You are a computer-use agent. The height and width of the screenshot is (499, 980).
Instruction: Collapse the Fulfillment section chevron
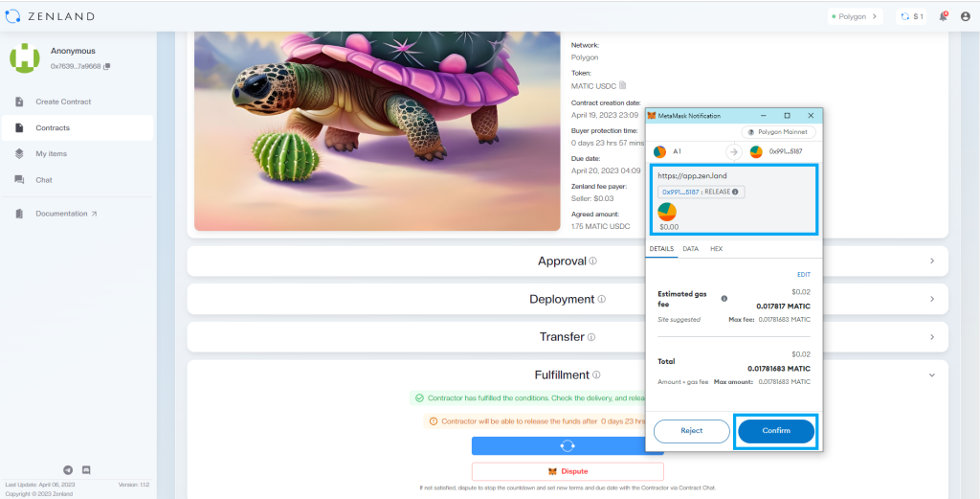pos(932,375)
